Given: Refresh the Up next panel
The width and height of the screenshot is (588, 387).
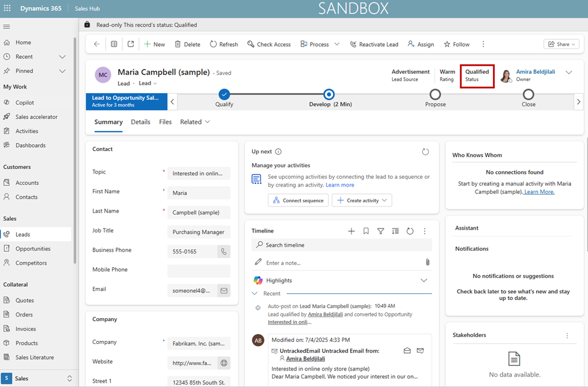Looking at the screenshot, I should click(x=425, y=152).
